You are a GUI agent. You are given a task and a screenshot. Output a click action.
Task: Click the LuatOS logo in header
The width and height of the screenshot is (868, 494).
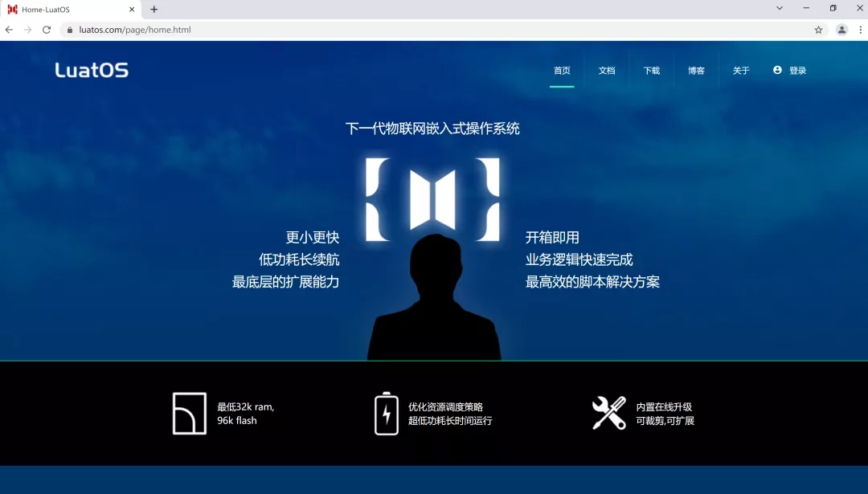tap(92, 70)
